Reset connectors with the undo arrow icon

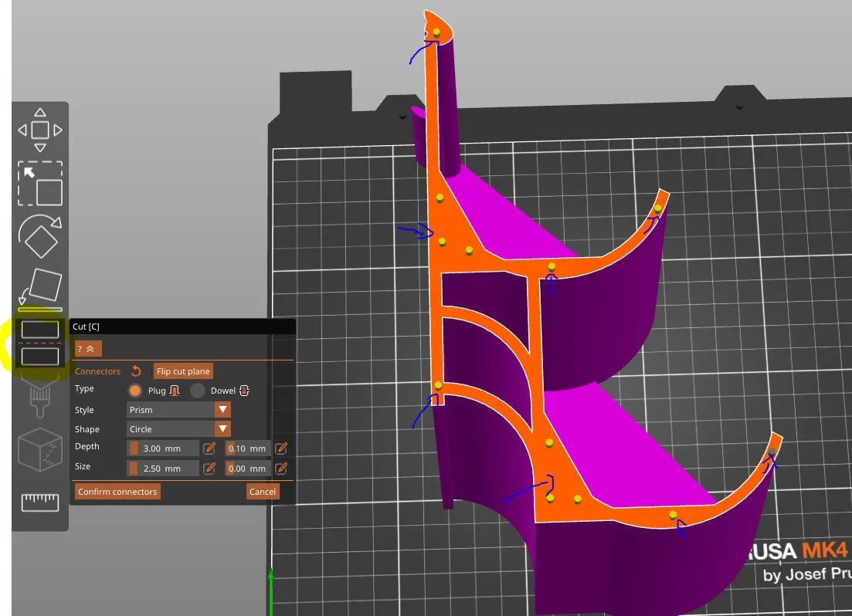(136, 371)
